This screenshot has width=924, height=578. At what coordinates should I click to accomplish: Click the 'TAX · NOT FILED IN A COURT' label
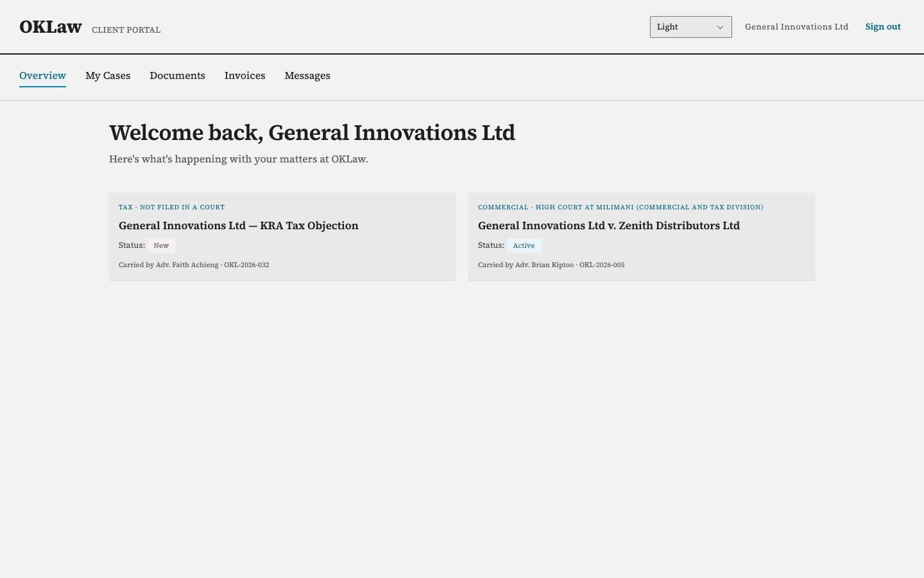coord(172,207)
